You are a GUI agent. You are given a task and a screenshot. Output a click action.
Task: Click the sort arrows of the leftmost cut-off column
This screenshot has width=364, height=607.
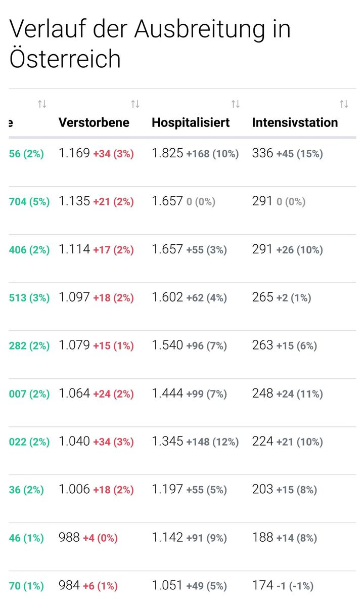42,104
